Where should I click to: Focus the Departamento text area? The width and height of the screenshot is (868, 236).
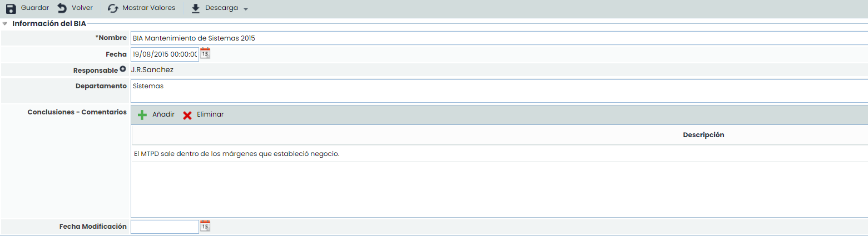498,91
